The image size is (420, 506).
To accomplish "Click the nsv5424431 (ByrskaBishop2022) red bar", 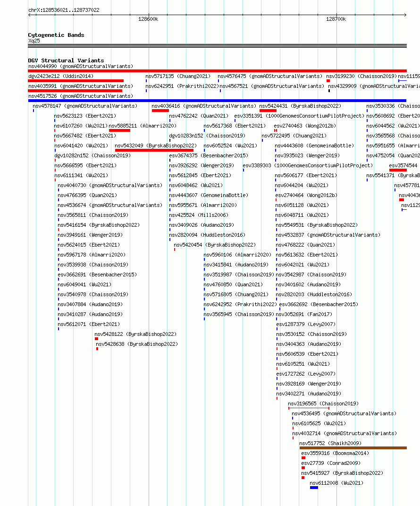I will 268,111.
